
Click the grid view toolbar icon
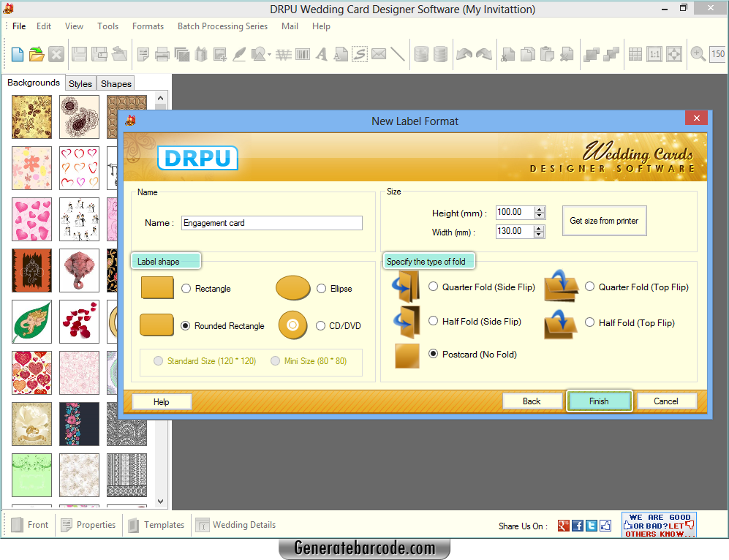pos(635,54)
